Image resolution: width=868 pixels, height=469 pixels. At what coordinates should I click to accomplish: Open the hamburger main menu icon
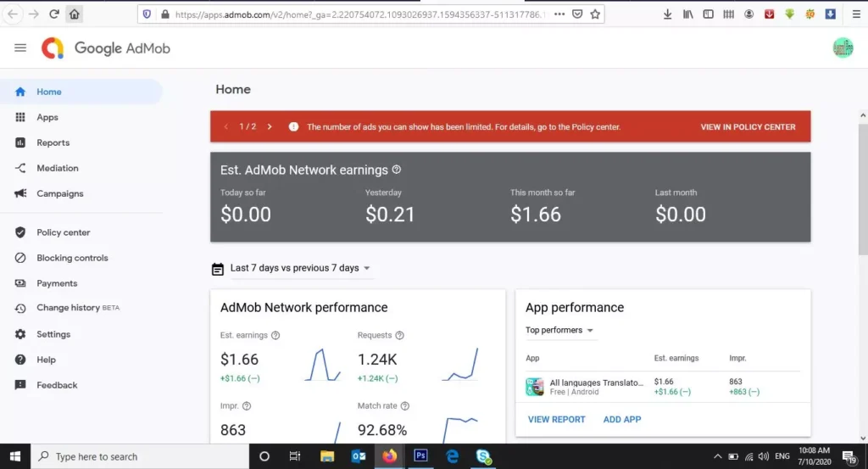[x=20, y=48]
